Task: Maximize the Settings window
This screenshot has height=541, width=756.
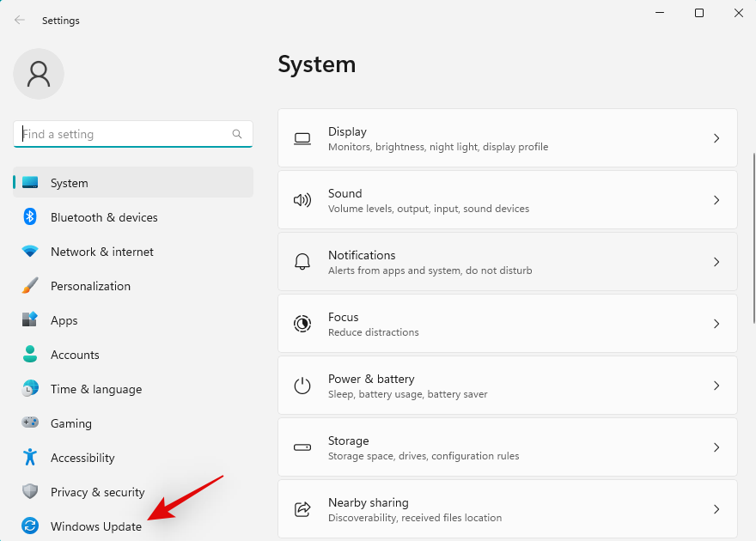Action: point(699,13)
